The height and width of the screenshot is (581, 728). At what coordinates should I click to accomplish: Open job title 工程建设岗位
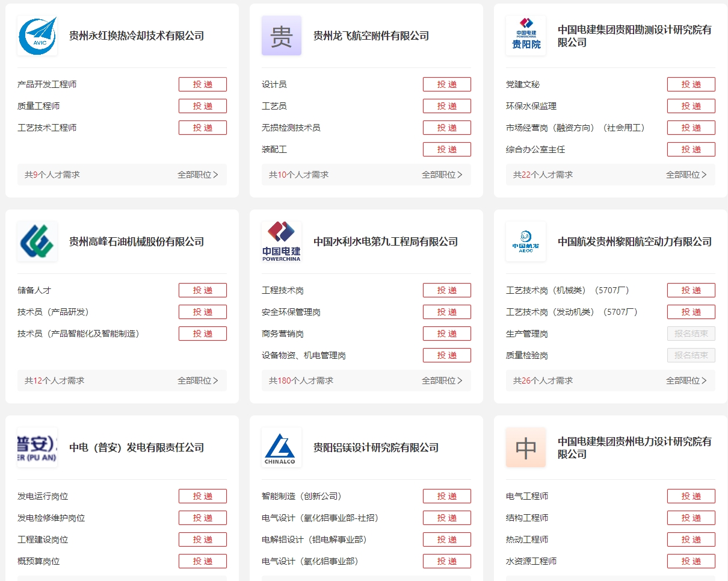pos(43,539)
